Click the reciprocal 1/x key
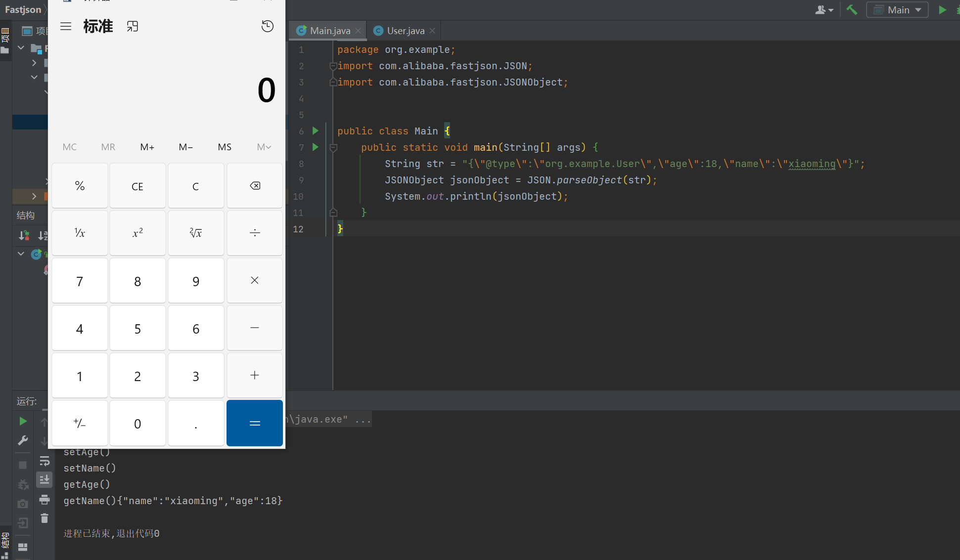 (80, 233)
